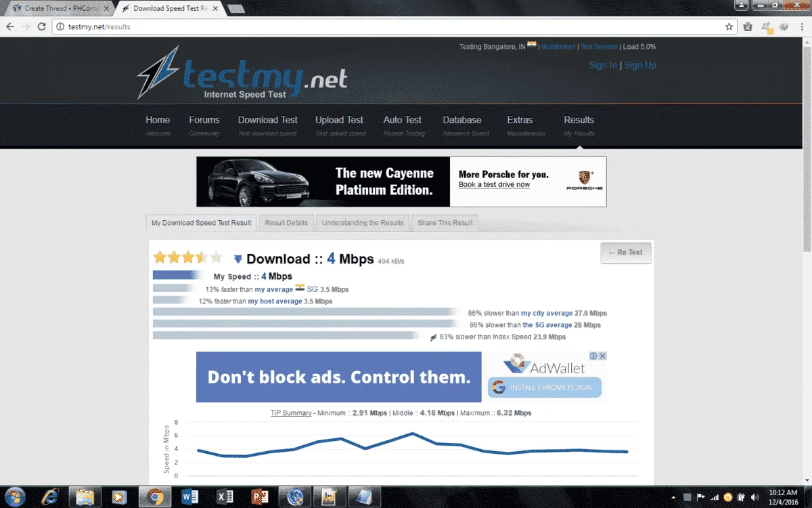This screenshot has width=812, height=508.
Task: Open PowerPoint from the taskbar
Action: [x=260, y=497]
